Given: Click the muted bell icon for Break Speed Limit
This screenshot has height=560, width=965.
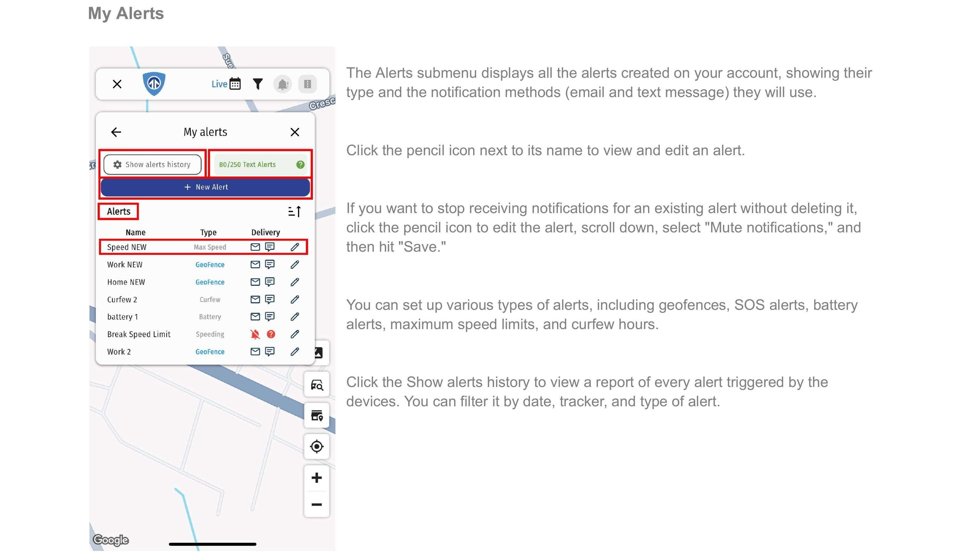Looking at the screenshot, I should click(x=255, y=334).
